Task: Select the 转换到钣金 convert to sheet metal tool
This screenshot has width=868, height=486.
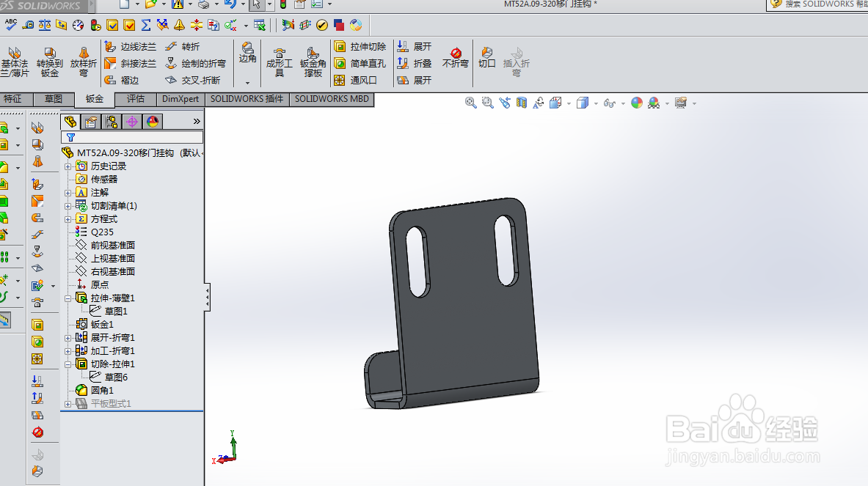Action: [49, 62]
